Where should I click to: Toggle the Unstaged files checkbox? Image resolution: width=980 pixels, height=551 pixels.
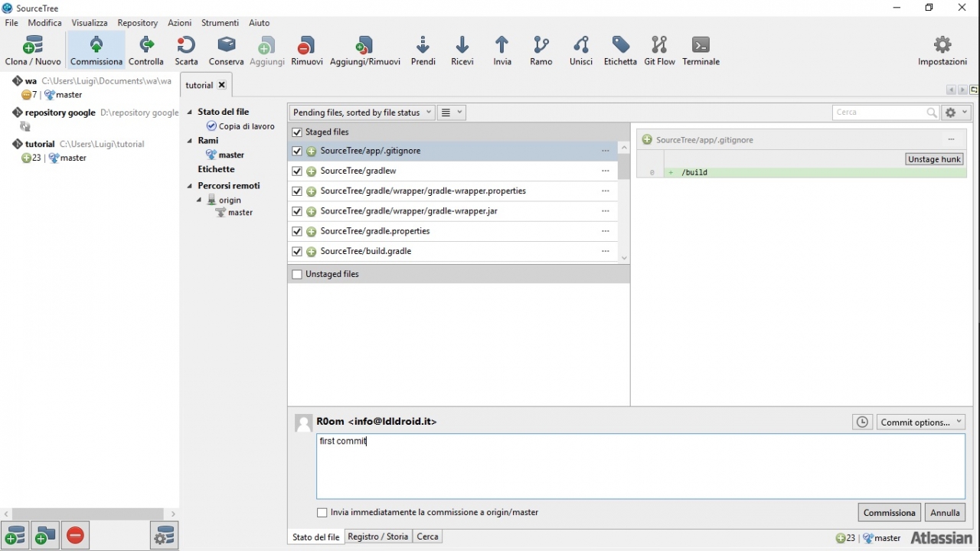coord(297,274)
